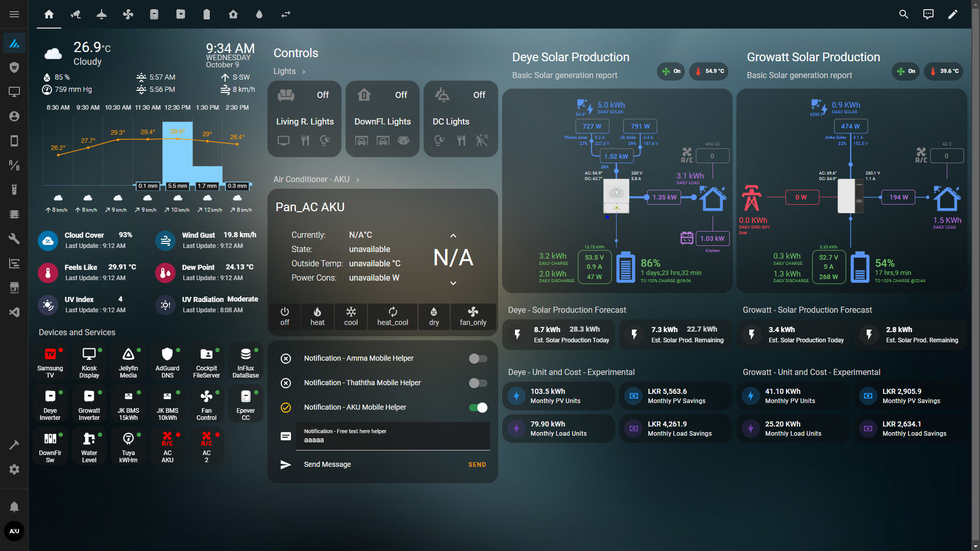Expand Air Conditioner - AKU section chevron

(358, 180)
